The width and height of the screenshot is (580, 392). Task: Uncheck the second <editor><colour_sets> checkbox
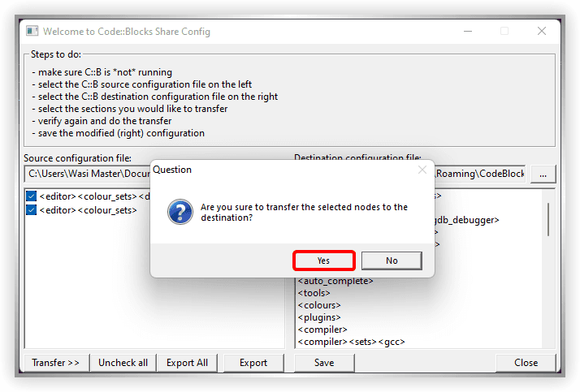click(x=32, y=210)
